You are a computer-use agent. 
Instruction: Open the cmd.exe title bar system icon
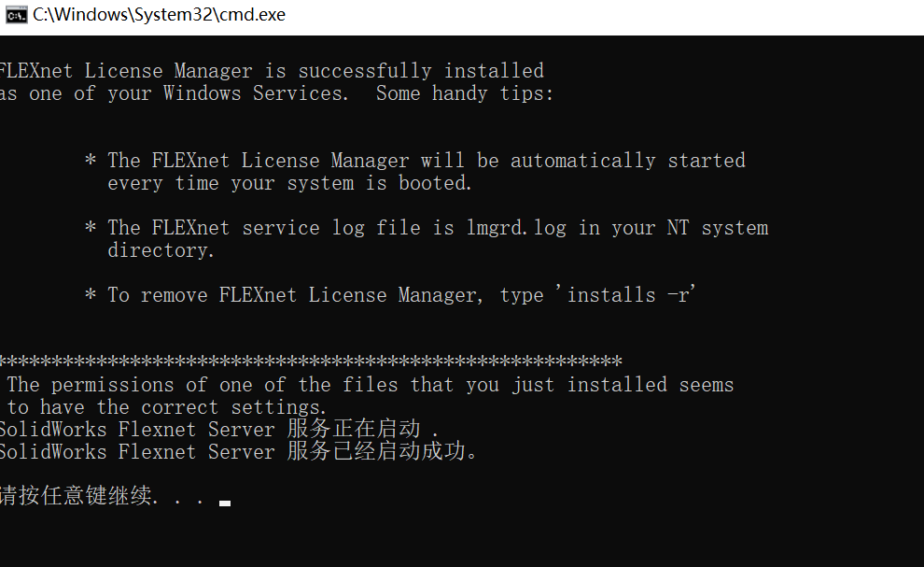point(16,15)
